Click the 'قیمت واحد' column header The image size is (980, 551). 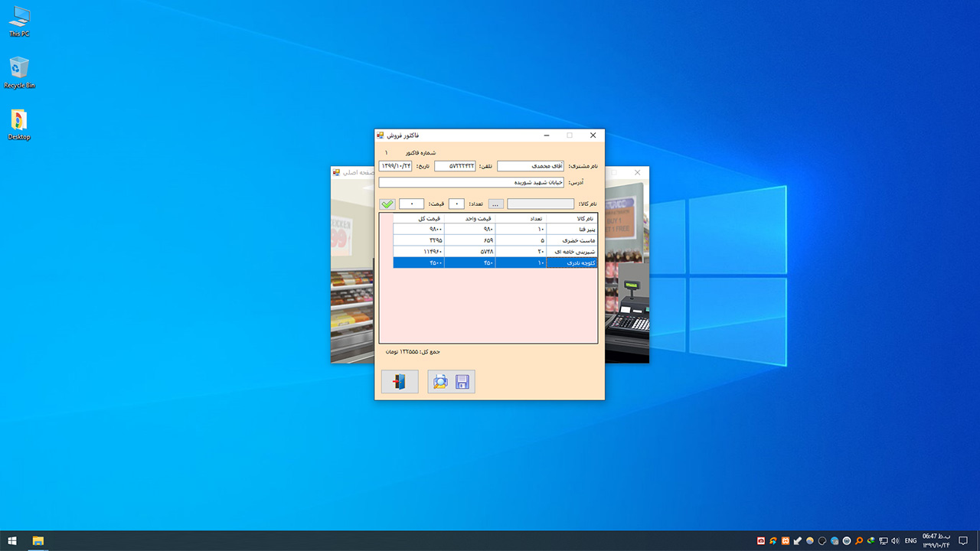click(470, 219)
